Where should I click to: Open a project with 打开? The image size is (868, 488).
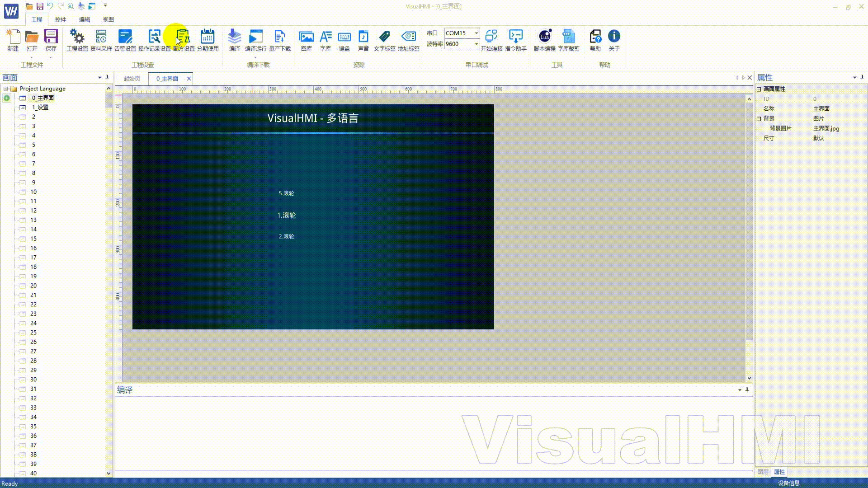click(32, 40)
